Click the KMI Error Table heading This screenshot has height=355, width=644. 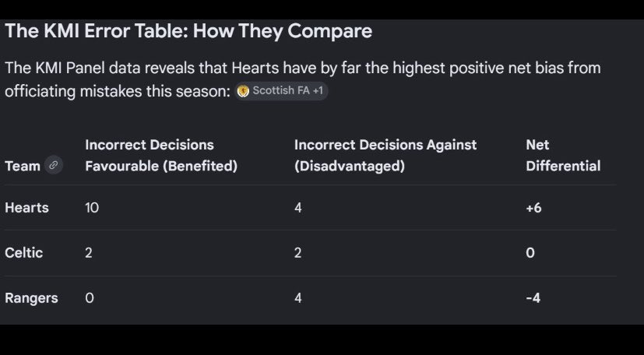click(x=188, y=31)
